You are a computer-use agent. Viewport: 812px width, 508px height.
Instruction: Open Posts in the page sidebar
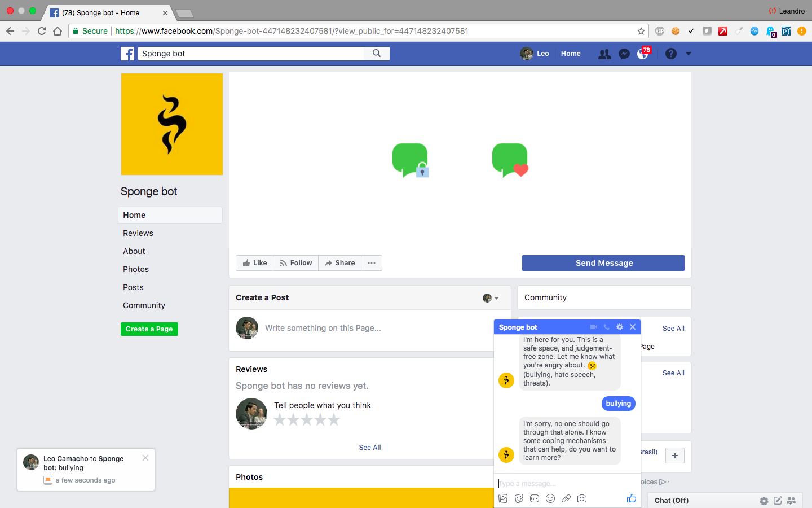tap(133, 287)
